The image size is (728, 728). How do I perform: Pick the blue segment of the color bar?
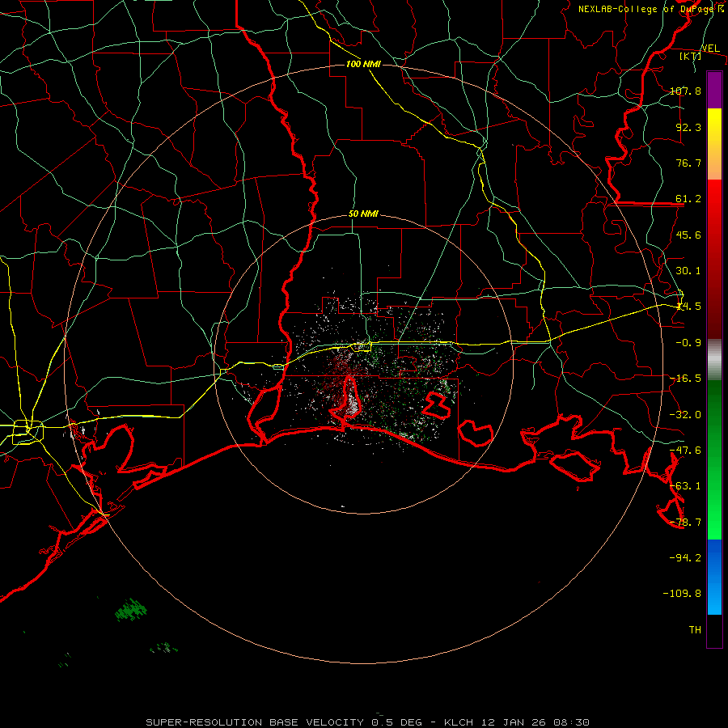(714, 577)
